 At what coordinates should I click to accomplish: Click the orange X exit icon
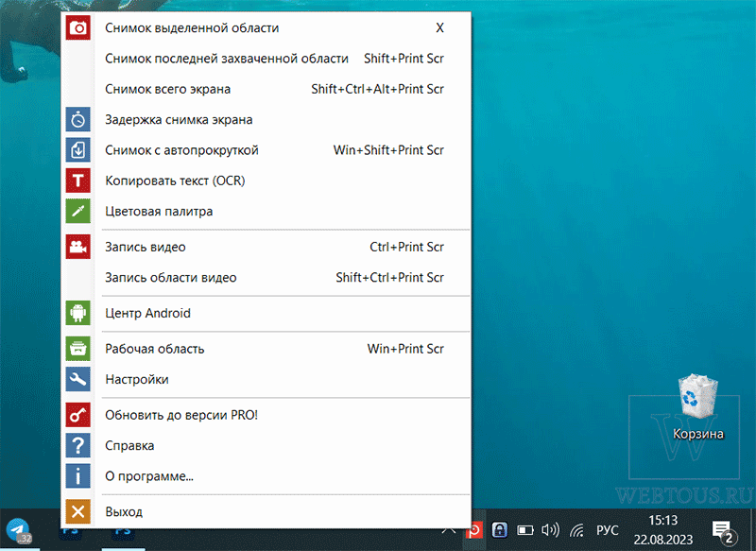pos(78,511)
